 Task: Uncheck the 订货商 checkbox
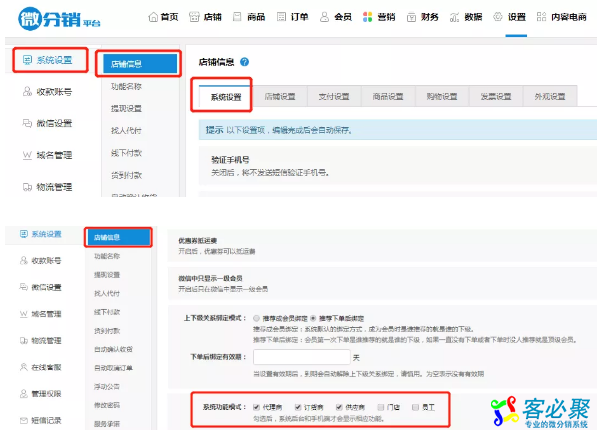[x=298, y=407]
